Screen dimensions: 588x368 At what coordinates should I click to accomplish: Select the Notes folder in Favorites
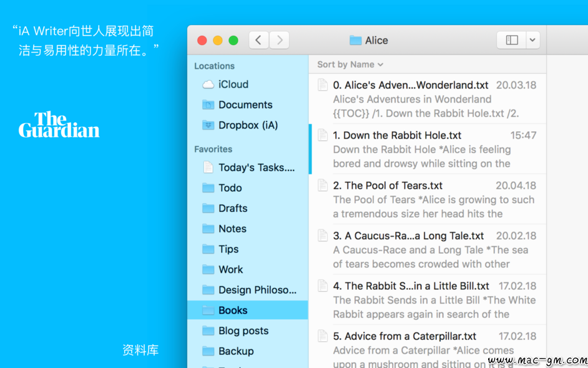tap(232, 229)
